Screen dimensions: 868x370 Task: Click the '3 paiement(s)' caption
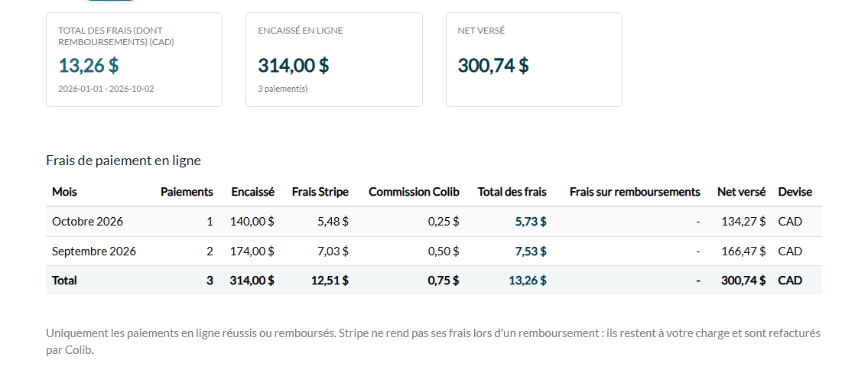pos(283,89)
